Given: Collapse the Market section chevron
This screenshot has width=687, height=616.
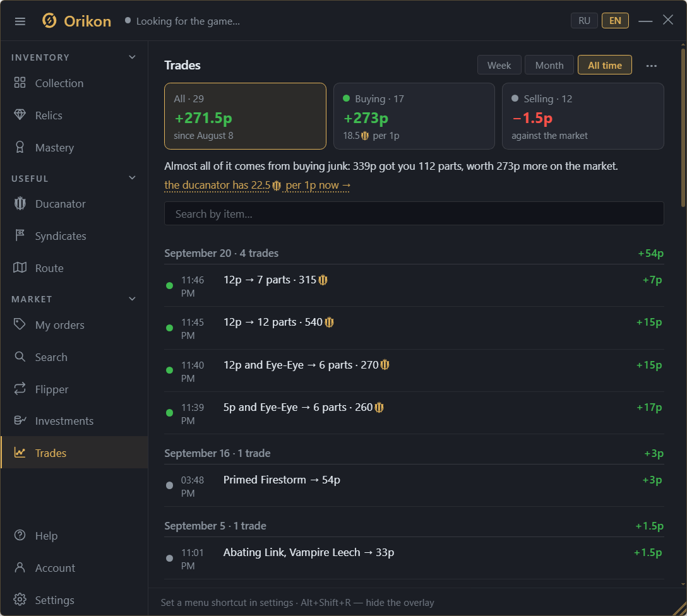Looking at the screenshot, I should (x=132, y=299).
